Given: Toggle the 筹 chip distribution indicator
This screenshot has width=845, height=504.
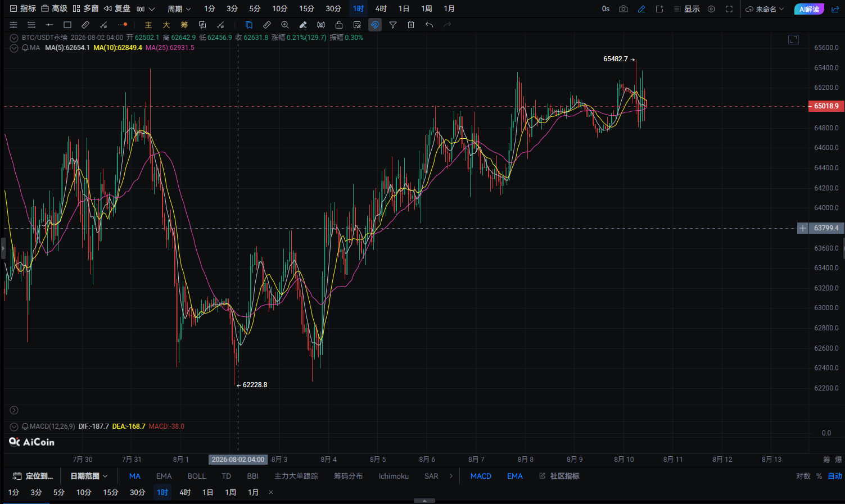Looking at the screenshot, I should tap(184, 25).
